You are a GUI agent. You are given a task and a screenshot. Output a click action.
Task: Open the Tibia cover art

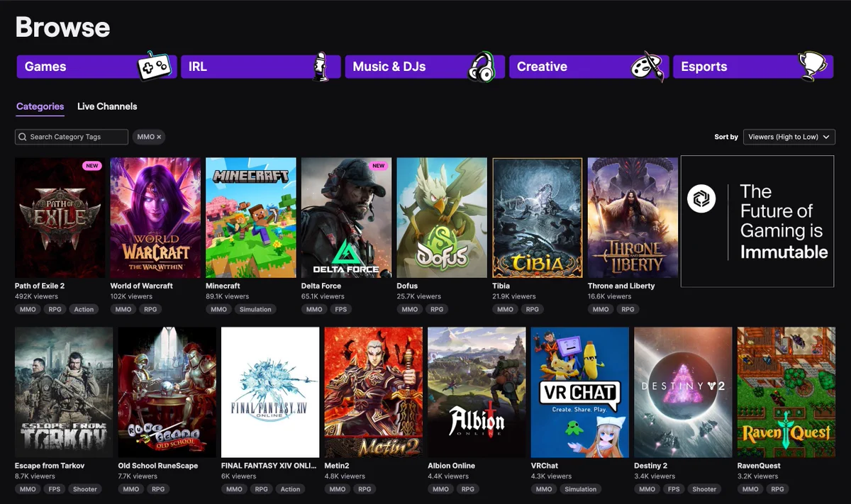click(x=538, y=218)
